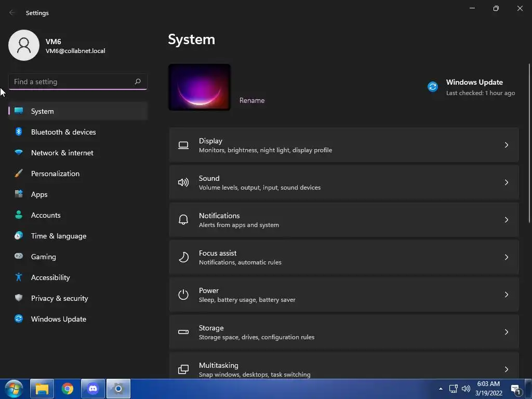Click the Power button icon in list
Image resolution: width=532 pixels, height=399 pixels.
pyautogui.click(x=183, y=295)
